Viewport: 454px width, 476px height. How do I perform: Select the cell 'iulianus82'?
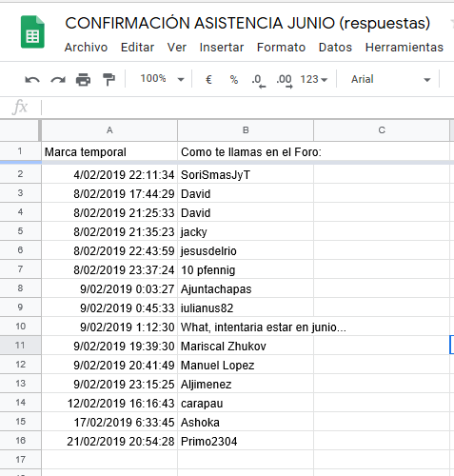(246, 307)
